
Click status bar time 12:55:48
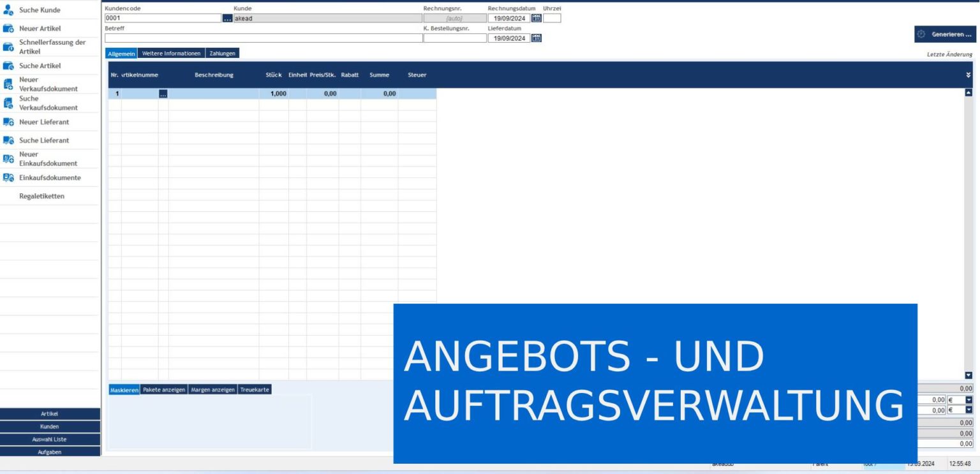click(x=960, y=464)
